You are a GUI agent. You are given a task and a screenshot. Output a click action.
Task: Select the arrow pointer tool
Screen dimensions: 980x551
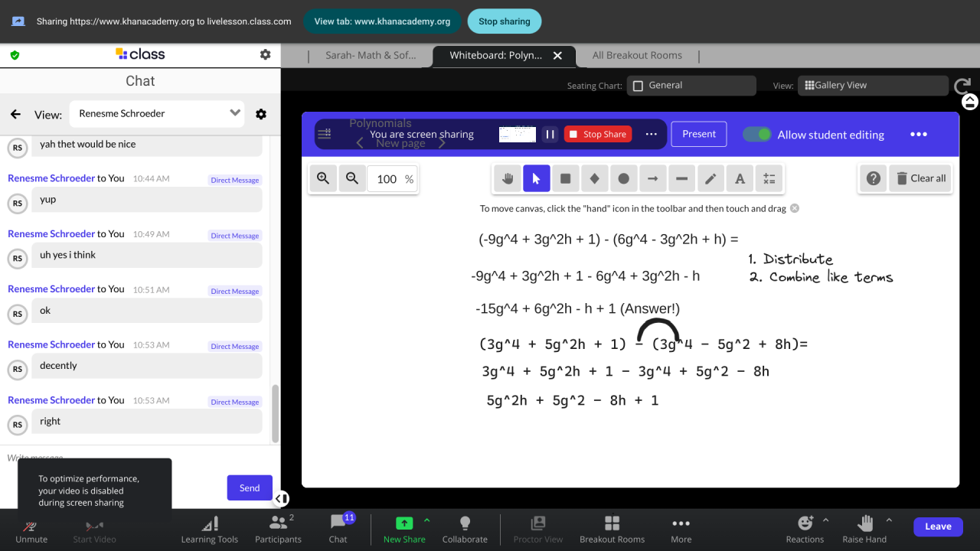[x=536, y=178]
